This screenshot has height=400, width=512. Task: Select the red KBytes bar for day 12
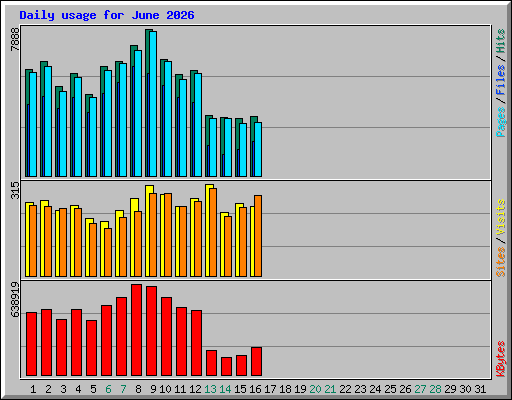point(197,343)
